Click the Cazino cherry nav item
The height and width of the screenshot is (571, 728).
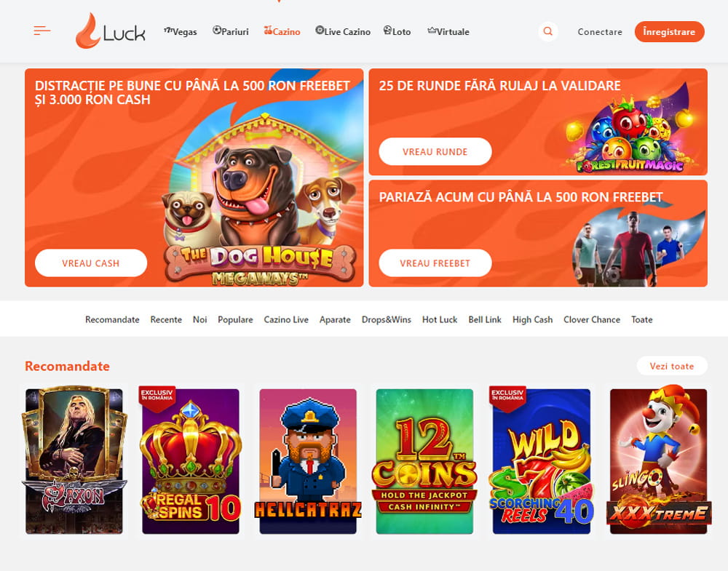click(282, 31)
